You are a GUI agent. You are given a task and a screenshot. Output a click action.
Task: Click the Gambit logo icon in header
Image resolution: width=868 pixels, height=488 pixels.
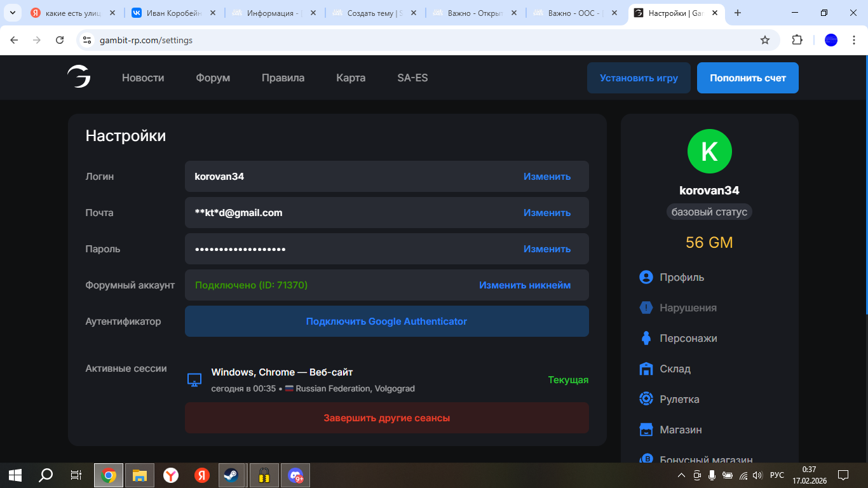79,78
